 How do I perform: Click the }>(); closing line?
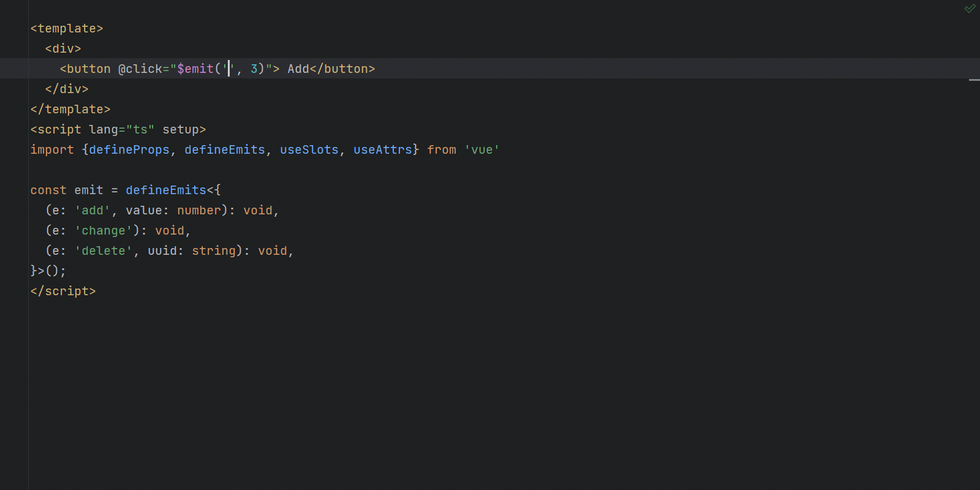point(48,271)
